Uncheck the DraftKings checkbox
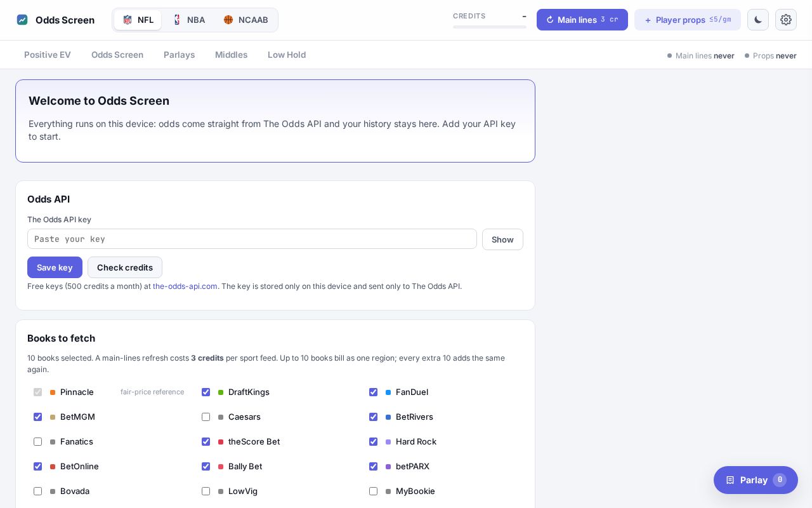 [x=206, y=392]
